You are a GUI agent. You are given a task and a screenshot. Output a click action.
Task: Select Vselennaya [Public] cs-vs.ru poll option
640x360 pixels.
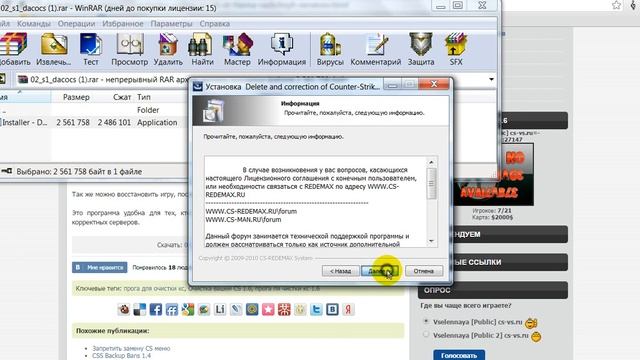[x=426, y=321]
